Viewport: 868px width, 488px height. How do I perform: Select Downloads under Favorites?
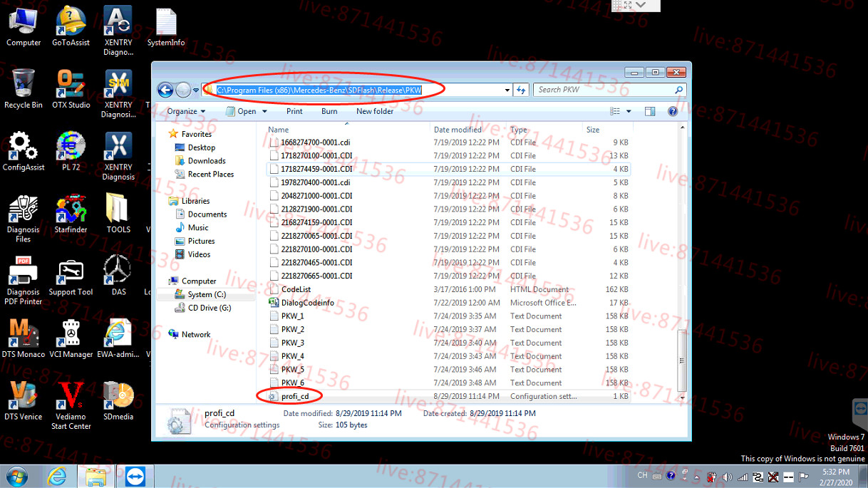pyautogui.click(x=207, y=161)
